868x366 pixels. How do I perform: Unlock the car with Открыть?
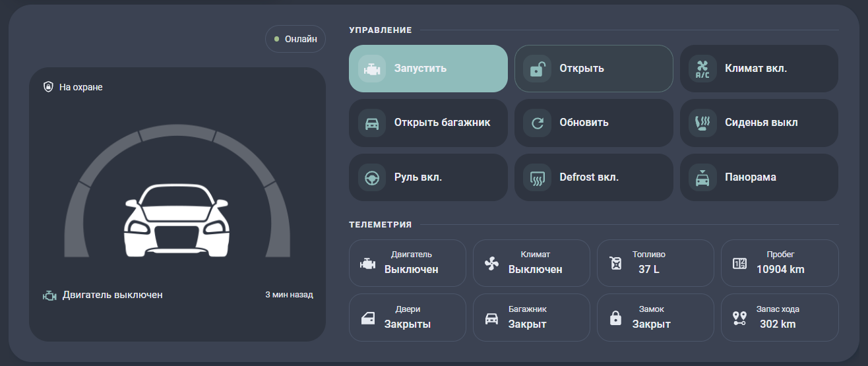point(594,69)
